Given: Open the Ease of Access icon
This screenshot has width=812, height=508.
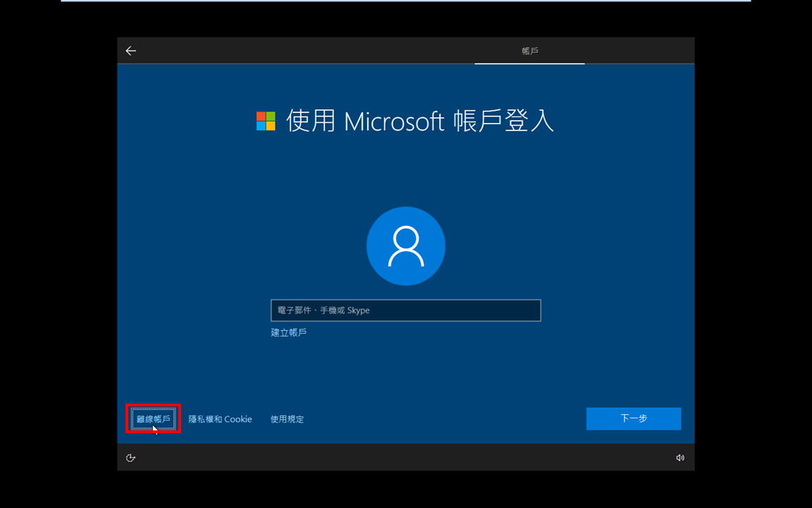Looking at the screenshot, I should coord(130,458).
